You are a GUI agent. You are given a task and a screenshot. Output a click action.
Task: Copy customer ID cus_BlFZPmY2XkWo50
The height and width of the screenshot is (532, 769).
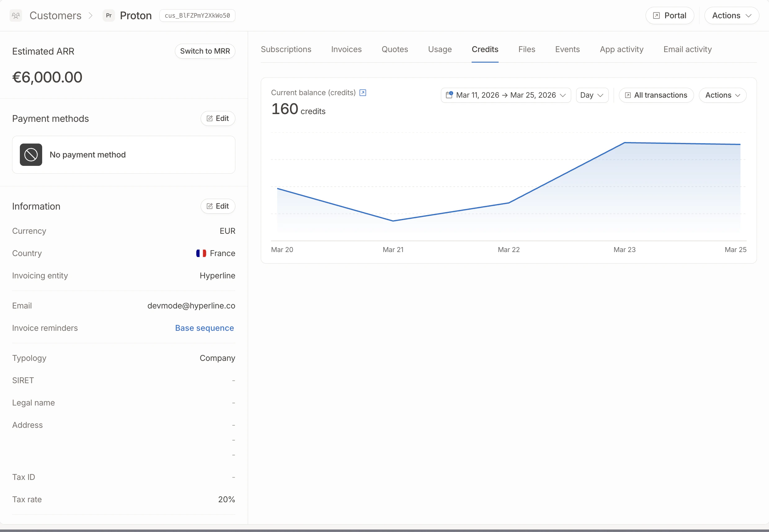pos(197,16)
